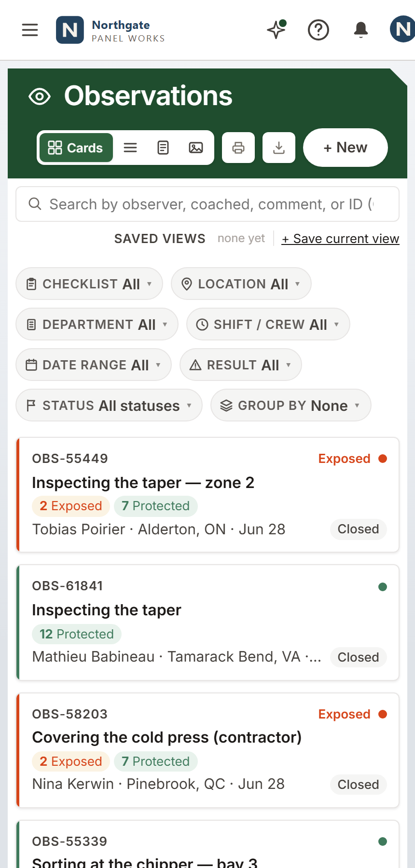The image size is (415, 868).
Task: Open the user profile avatar
Action: click(402, 30)
